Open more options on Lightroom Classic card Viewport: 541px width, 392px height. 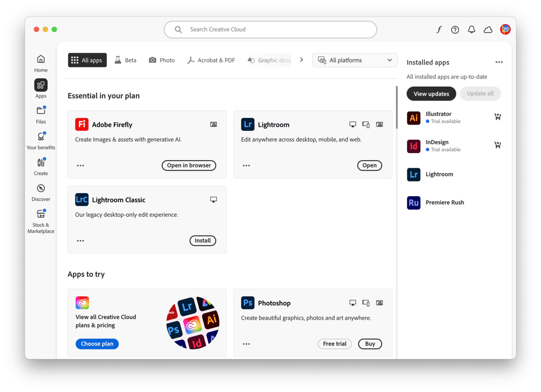[81, 241]
